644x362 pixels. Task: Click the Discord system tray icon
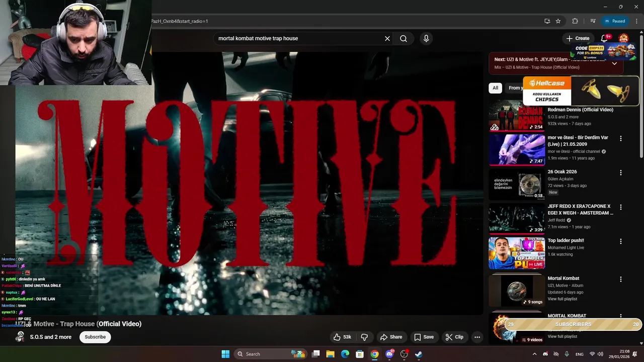(x=545, y=354)
